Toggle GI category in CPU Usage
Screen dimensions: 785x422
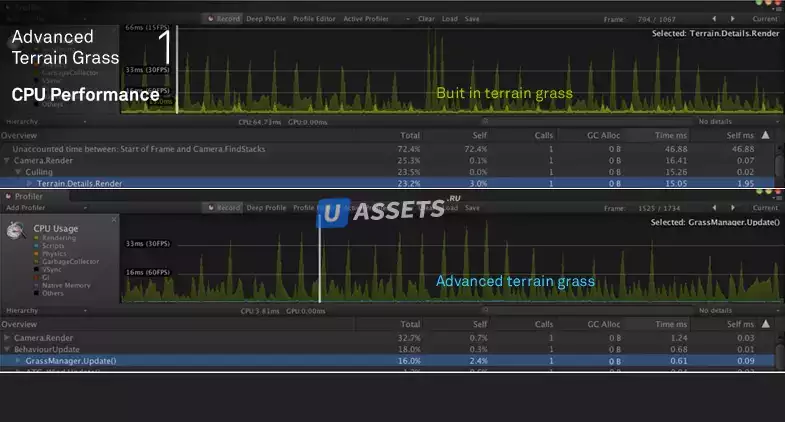(x=42, y=277)
